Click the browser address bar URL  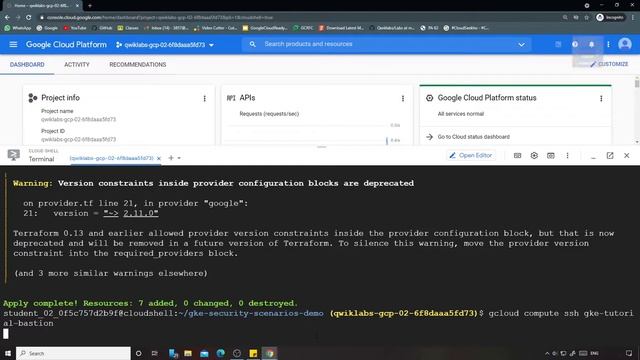[160, 18]
